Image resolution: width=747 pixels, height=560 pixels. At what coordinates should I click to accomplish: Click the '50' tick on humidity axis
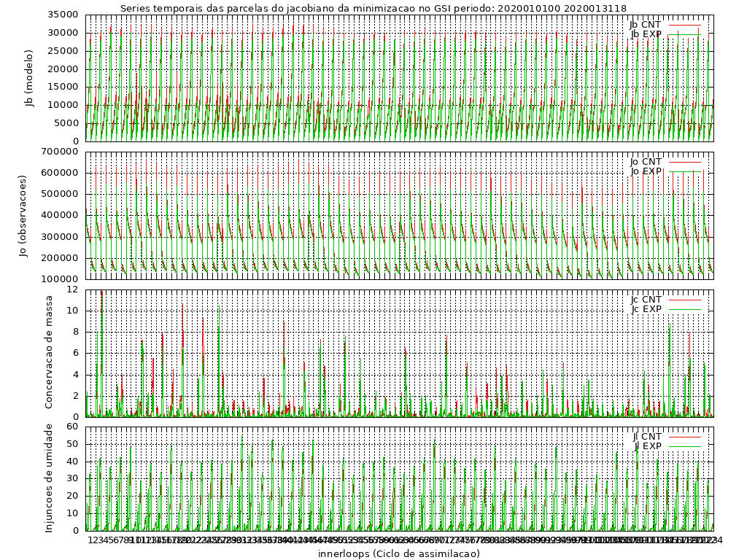tap(72, 444)
